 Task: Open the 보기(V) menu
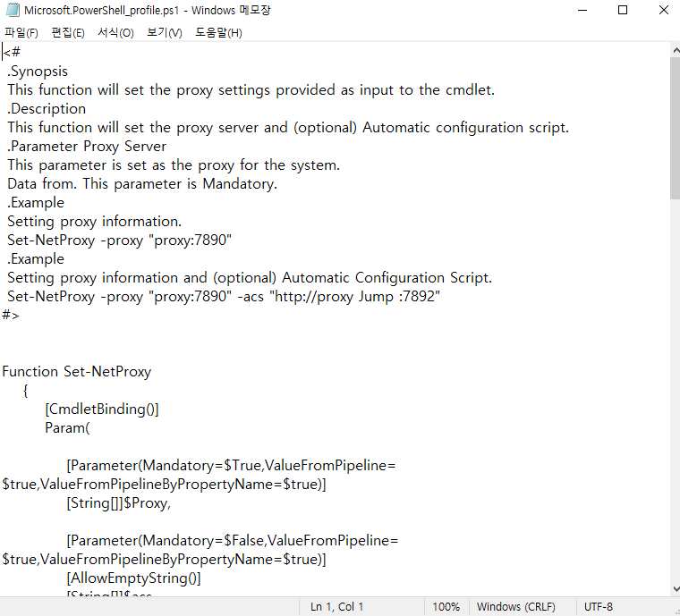(165, 32)
